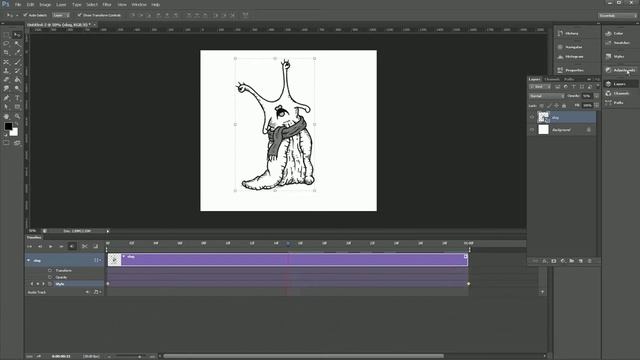Click the black foreground color swatch
Viewport: 640px width, 360px height.
pyautogui.click(x=8, y=126)
